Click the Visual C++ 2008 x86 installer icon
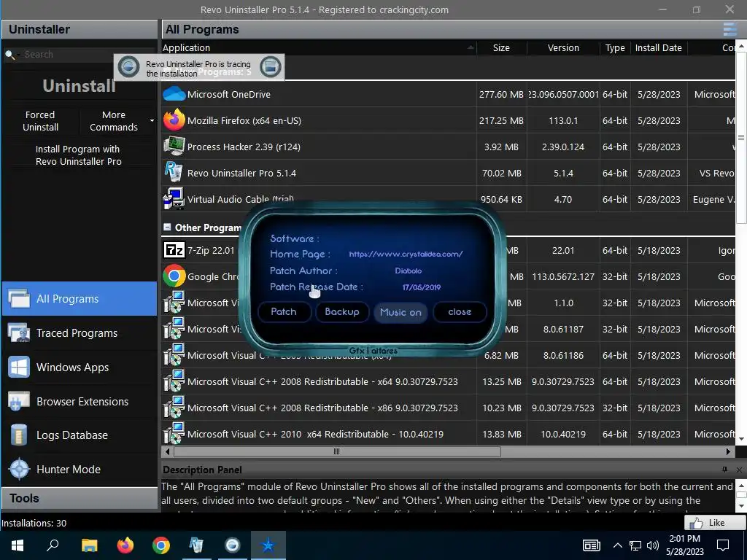This screenshot has height=560, width=747. [174, 408]
